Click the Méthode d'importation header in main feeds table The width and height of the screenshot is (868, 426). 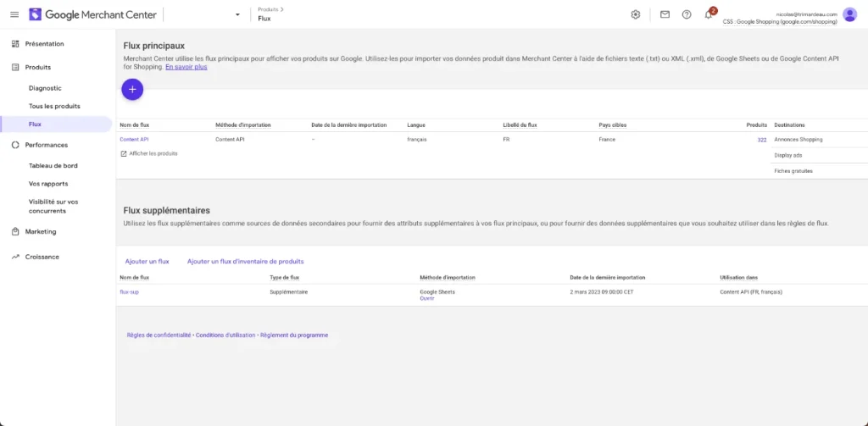click(x=243, y=125)
